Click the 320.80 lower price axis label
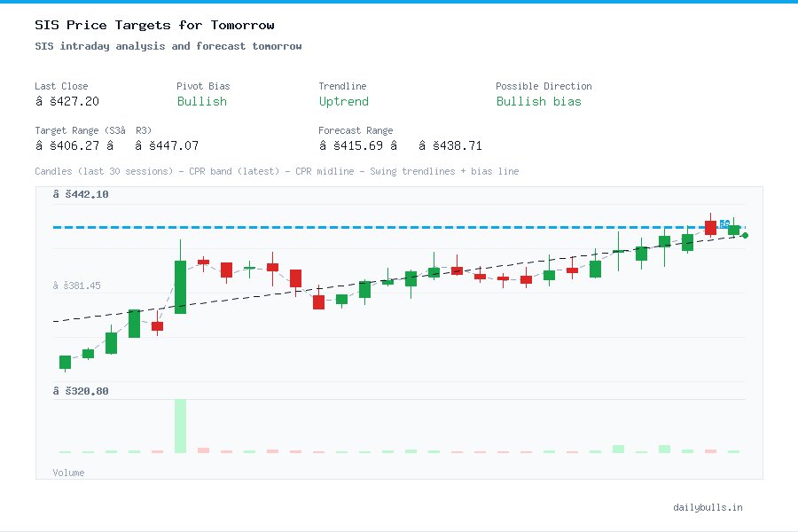 click(81, 391)
